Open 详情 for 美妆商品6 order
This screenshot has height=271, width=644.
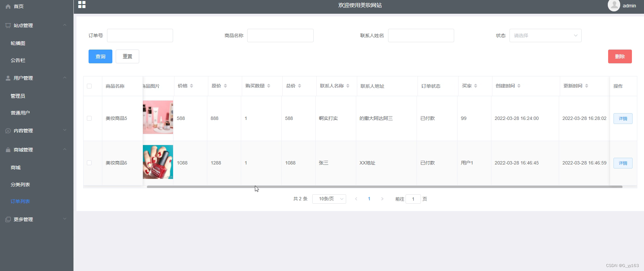tap(623, 163)
